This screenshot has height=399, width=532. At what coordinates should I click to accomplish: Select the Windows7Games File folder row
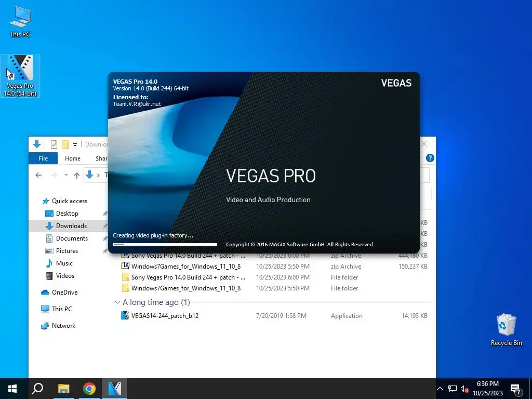click(x=274, y=288)
